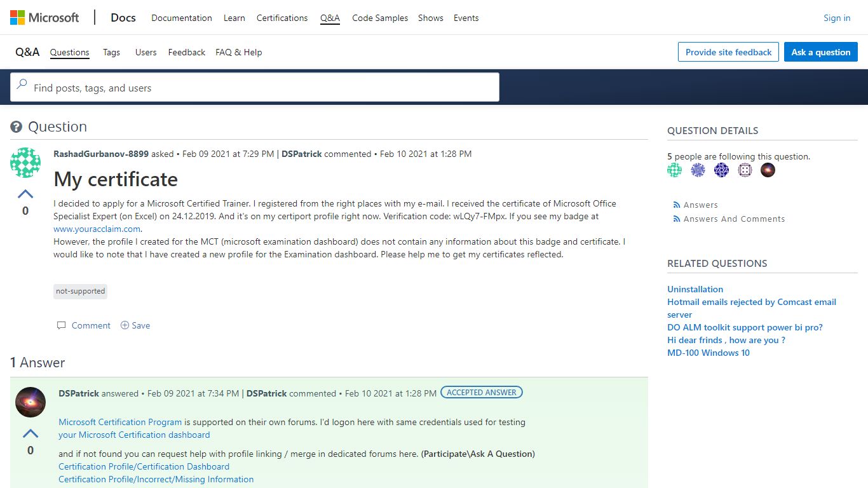Switch to the Questions tab
The height and width of the screenshot is (488, 868).
[x=70, y=52]
